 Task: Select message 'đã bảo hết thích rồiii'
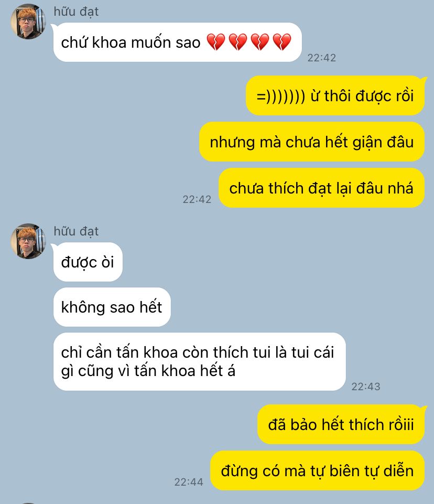(341, 424)
